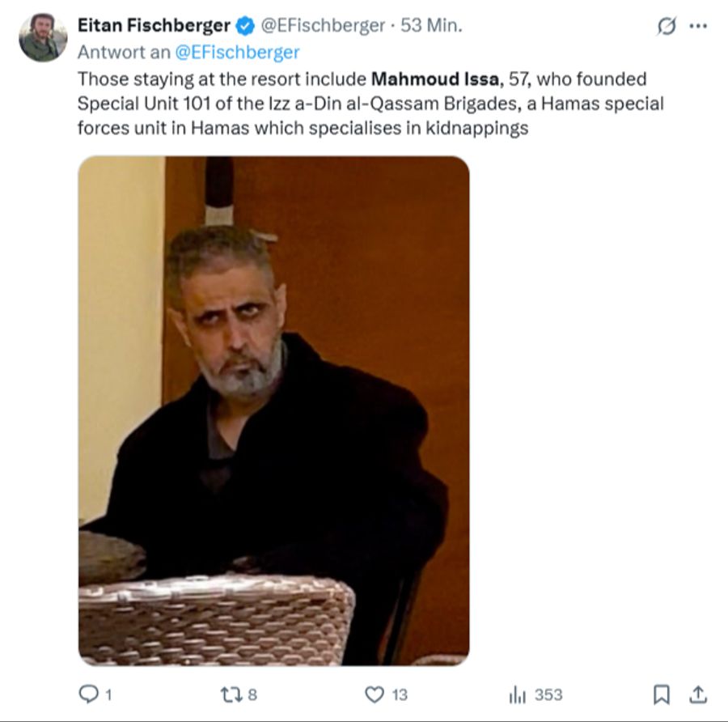Follow the @EFischberger link after Antwort an
Viewport: 728px width, 722px height.
pos(237,52)
